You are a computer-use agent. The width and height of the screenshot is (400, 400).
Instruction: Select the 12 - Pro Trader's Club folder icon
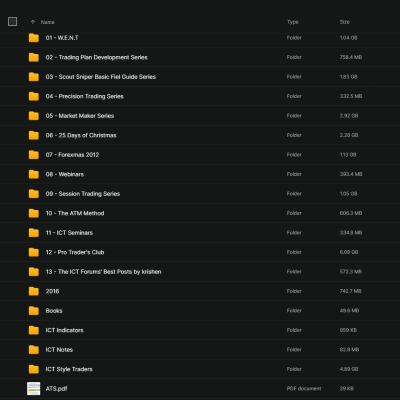coord(34,252)
